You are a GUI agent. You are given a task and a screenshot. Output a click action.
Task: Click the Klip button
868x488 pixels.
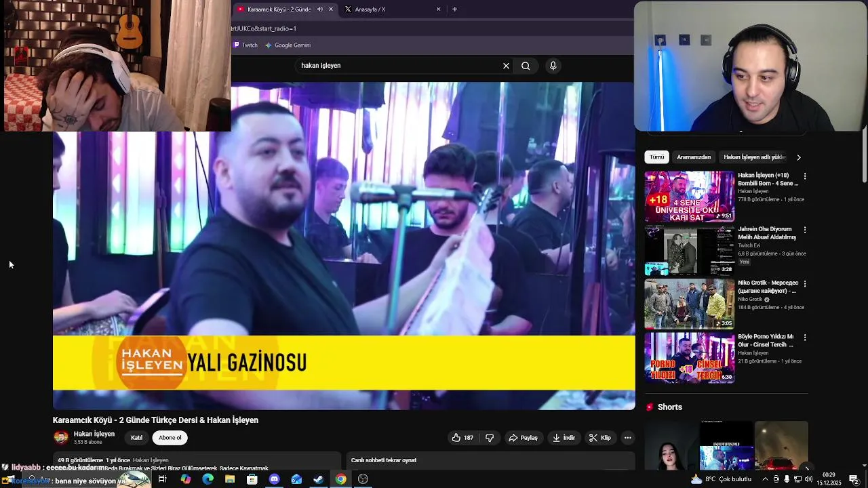coord(600,438)
